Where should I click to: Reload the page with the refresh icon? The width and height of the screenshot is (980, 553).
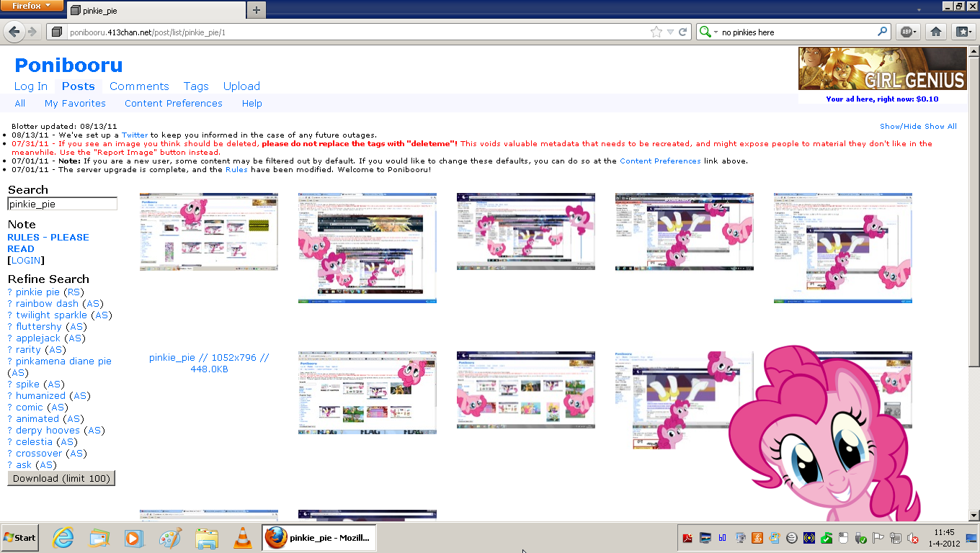tap(683, 32)
